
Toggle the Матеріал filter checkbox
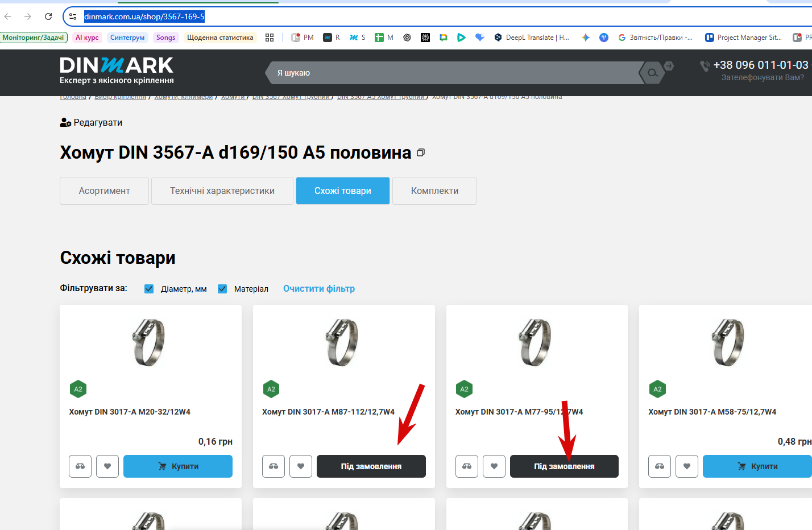(222, 289)
